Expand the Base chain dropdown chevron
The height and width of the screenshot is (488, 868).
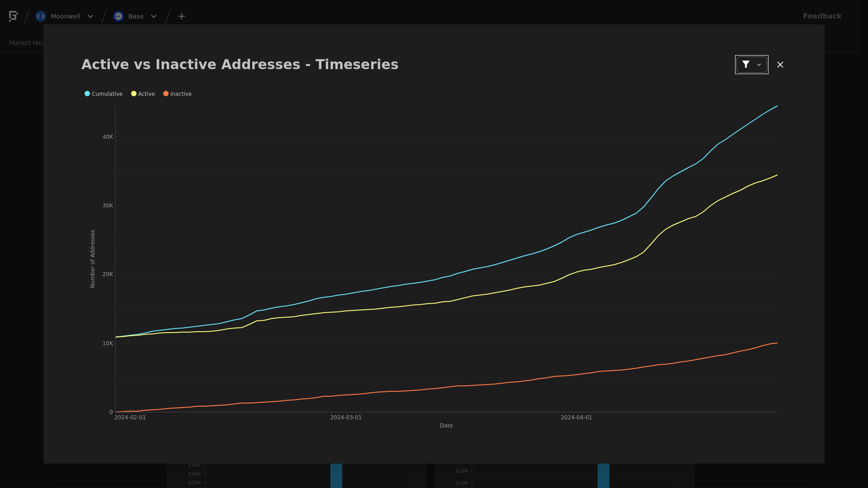click(154, 16)
